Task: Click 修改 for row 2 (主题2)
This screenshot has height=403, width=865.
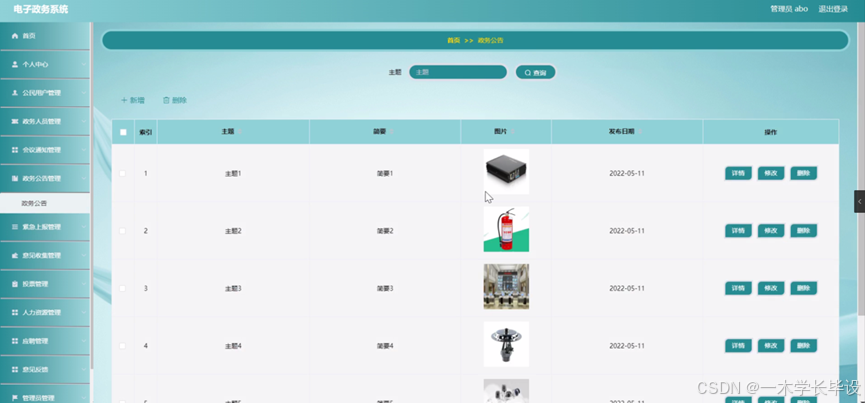Action: click(771, 231)
